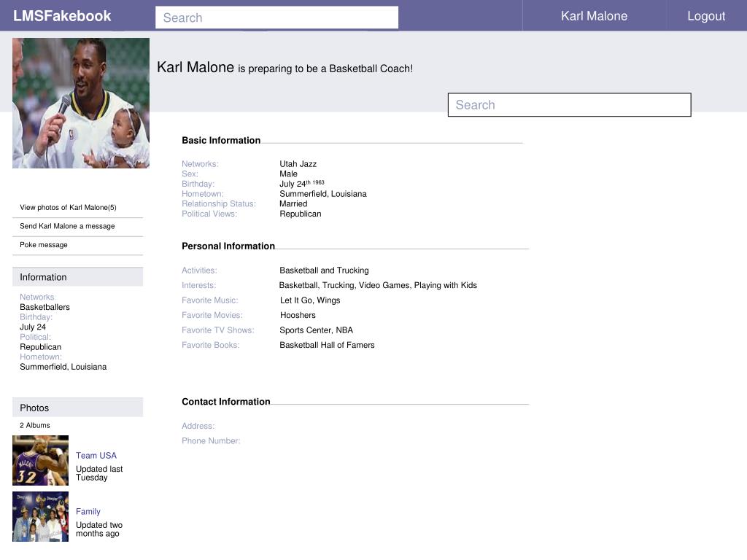Click the Basic Information heading
This screenshot has width=747, height=560.
[221, 141]
